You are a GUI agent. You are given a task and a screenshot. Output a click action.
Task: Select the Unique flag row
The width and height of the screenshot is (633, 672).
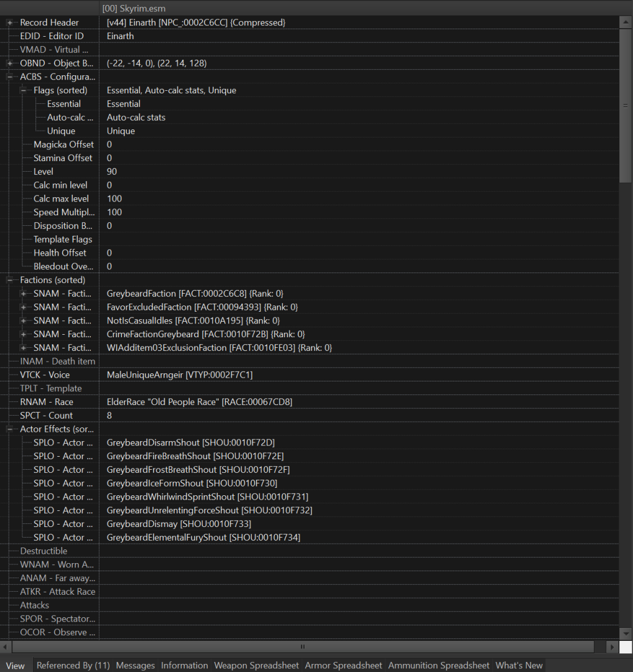310,131
